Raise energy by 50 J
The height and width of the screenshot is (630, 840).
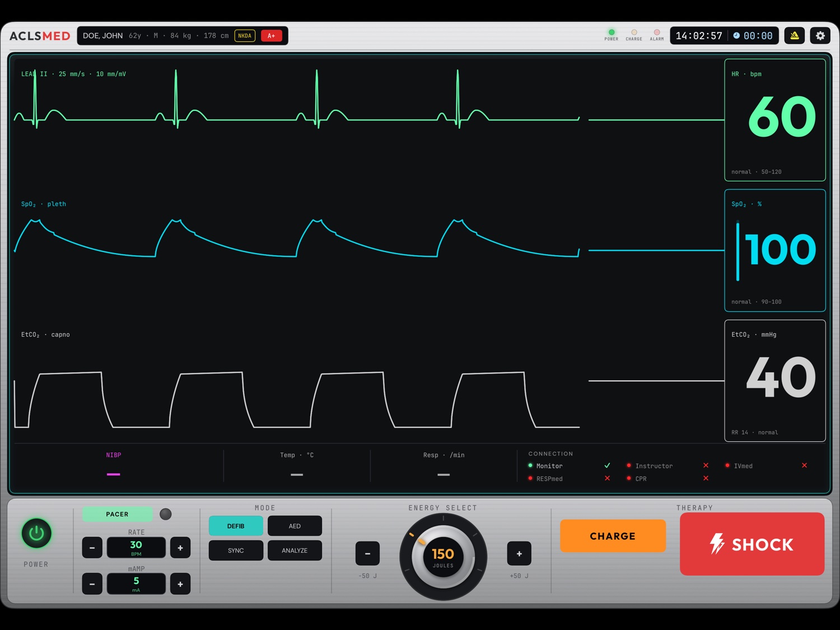[519, 553]
